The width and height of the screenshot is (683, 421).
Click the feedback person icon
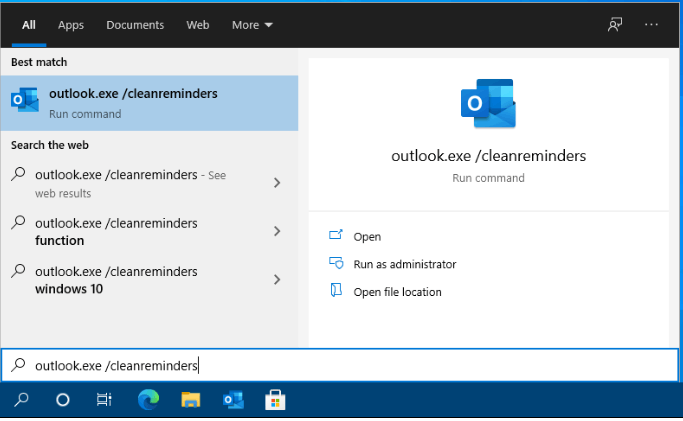pos(615,25)
